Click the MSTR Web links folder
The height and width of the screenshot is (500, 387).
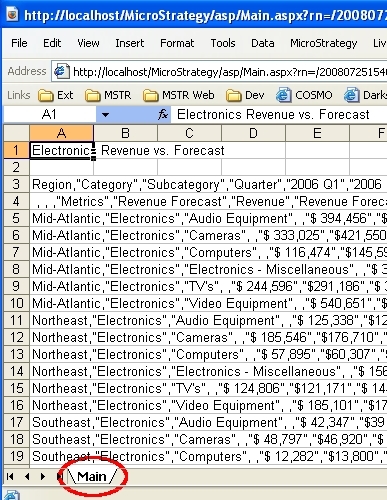click(178, 95)
